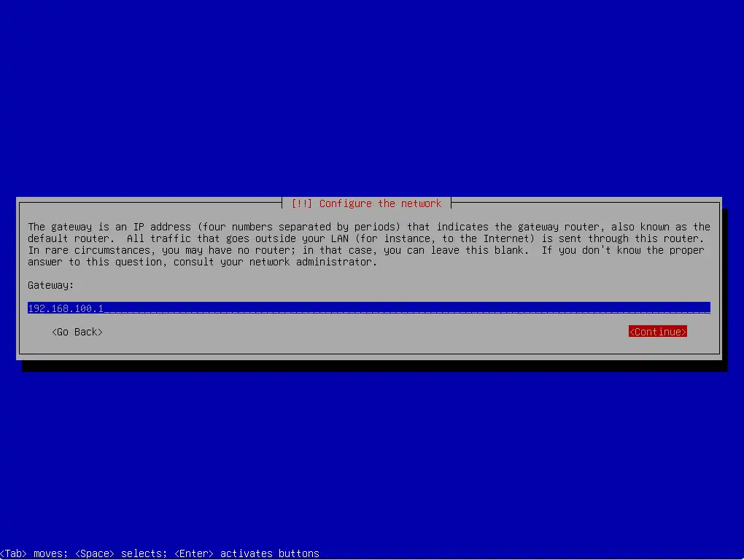The image size is (744, 560).
Task: Click the word "Internet" in the description
Action: point(487,238)
